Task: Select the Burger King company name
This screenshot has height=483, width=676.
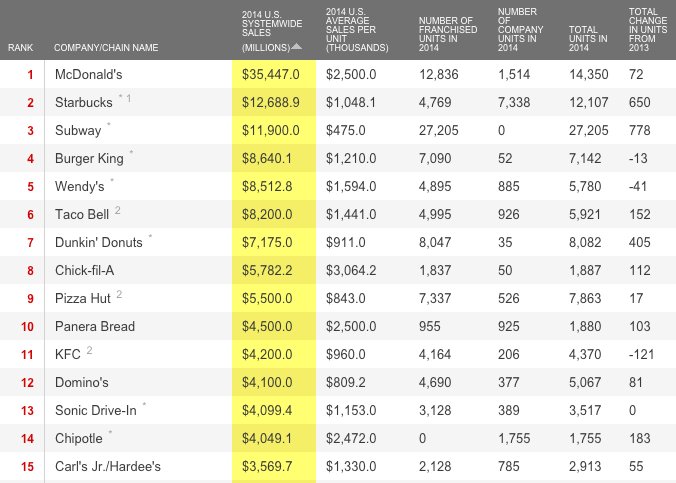Action: (x=89, y=158)
